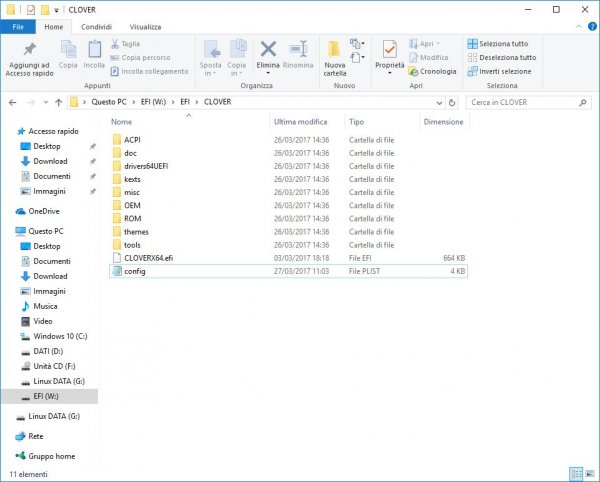
Task: Delete item with Elimina icon
Action: 268,50
